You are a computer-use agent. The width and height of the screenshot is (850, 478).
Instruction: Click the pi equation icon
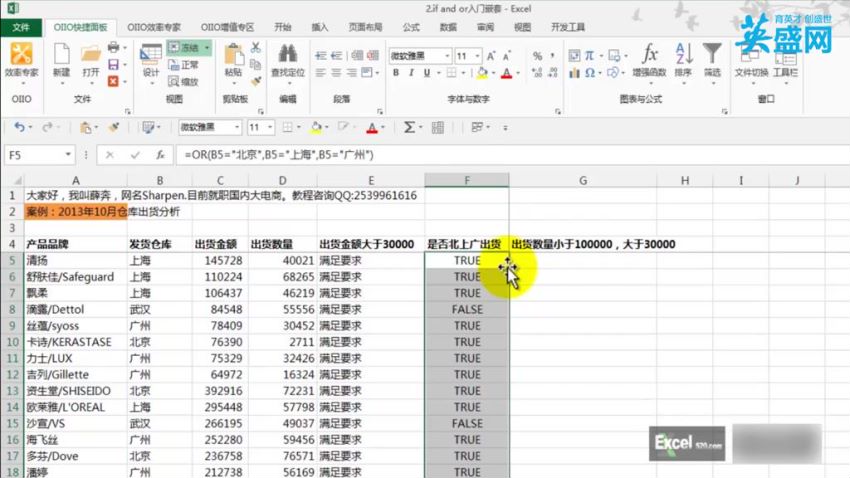point(590,55)
